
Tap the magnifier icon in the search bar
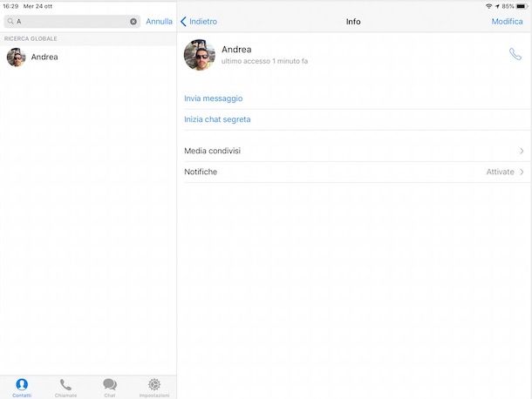click(x=10, y=22)
